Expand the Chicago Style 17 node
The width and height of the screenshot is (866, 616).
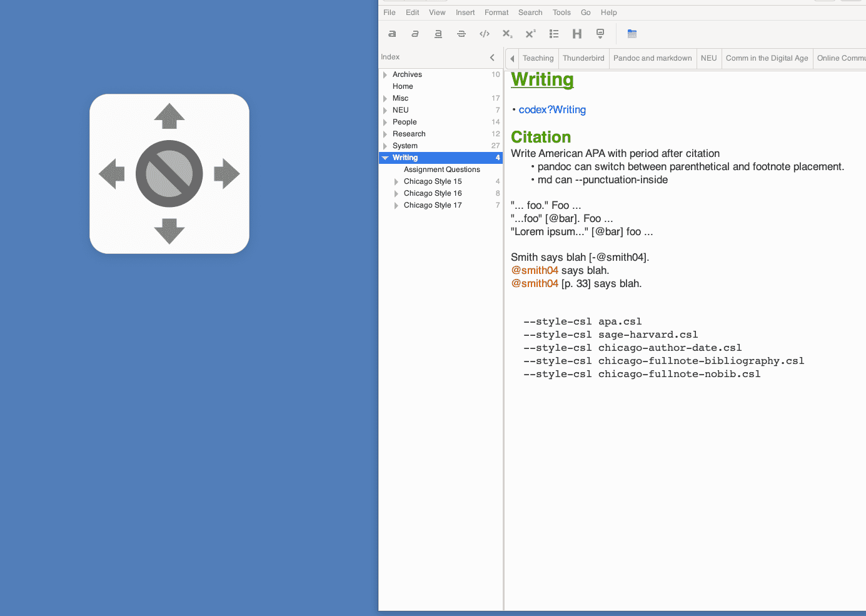click(396, 206)
